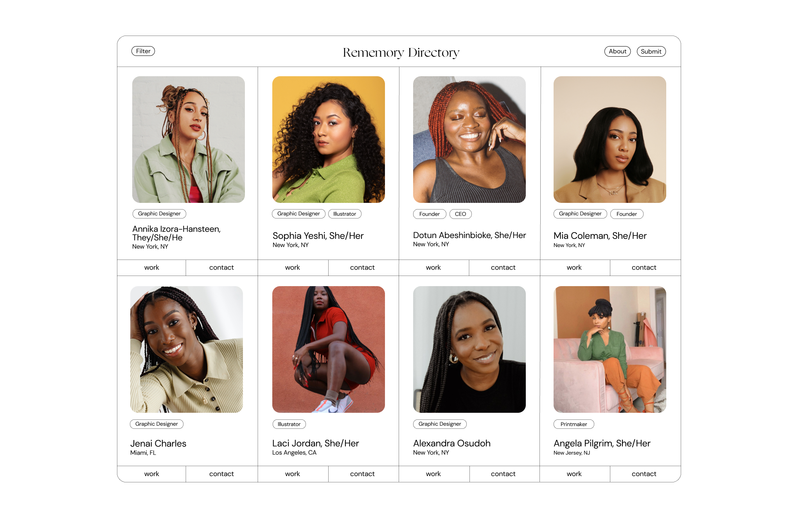This screenshot has width=793, height=532.
Task: Click the Submit button
Action: [651, 51]
